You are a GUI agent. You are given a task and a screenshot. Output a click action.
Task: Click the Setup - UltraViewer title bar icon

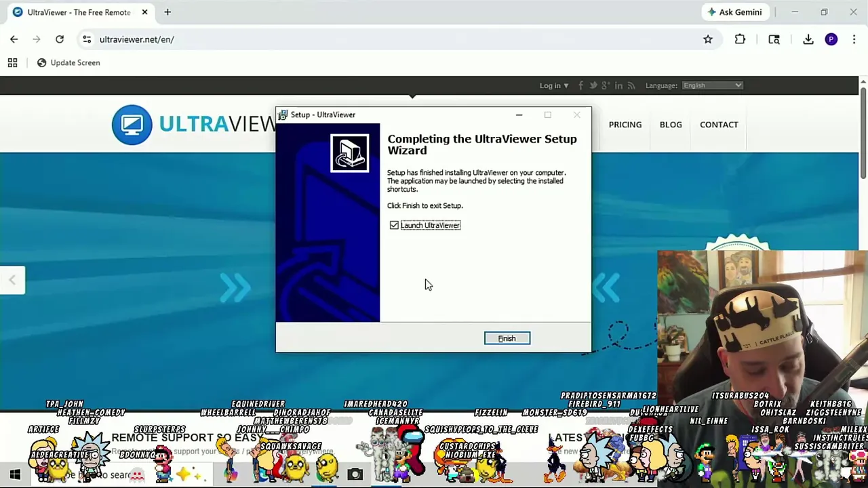[283, 115]
